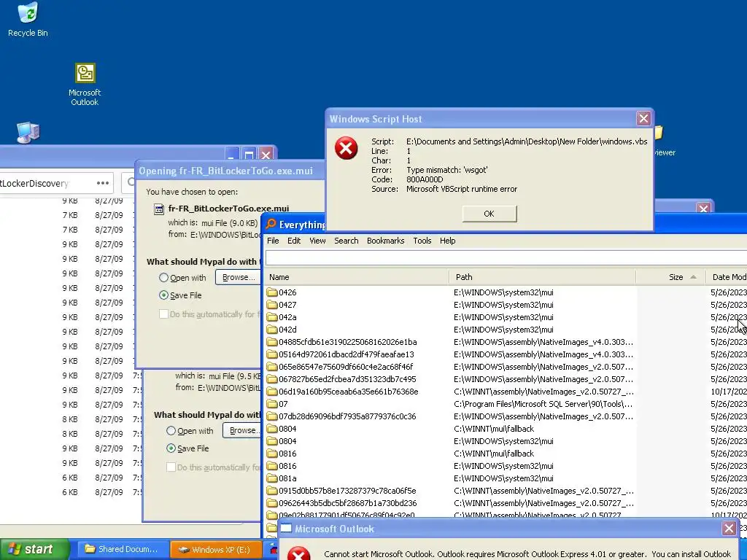
Task: Click the Size column sort arrow
Action: coord(693,277)
